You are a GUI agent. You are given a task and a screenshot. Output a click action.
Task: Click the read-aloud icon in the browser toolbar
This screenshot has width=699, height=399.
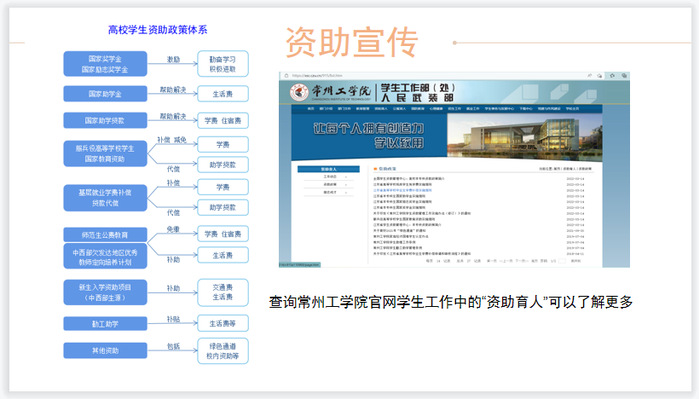[589, 76]
